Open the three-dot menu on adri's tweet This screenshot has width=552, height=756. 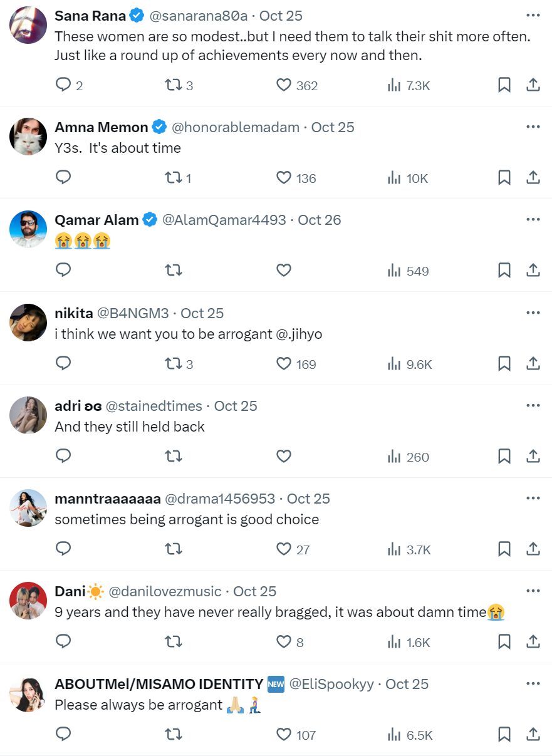(533, 406)
